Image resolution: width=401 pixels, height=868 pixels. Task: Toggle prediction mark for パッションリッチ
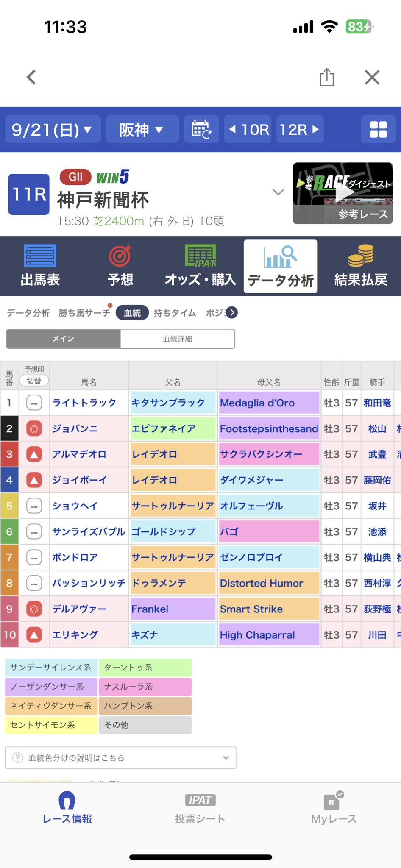click(34, 583)
